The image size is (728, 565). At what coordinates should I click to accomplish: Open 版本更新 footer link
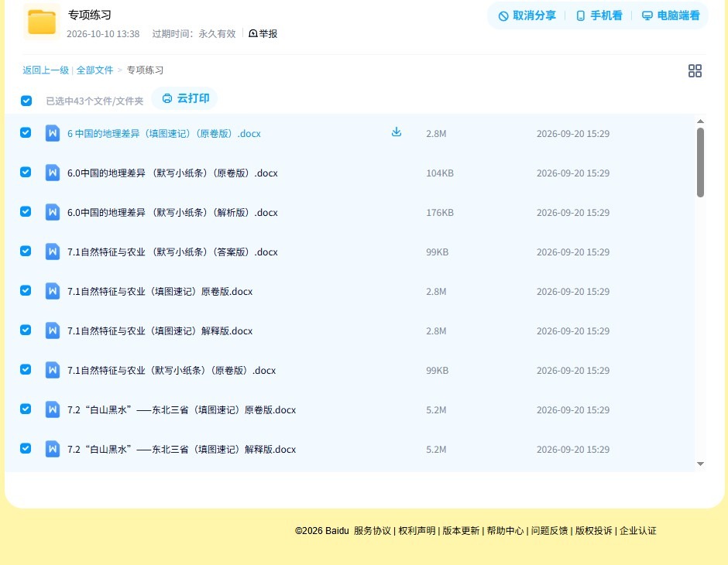point(461,531)
